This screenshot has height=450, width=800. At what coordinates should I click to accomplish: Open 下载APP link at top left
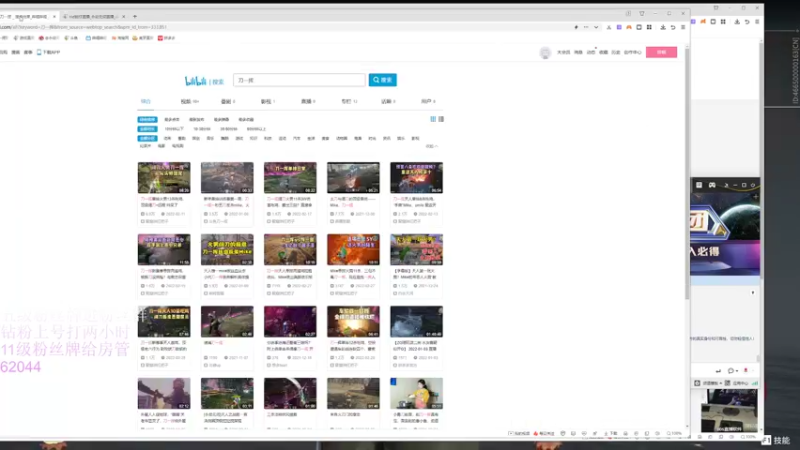pyautogui.click(x=48, y=52)
